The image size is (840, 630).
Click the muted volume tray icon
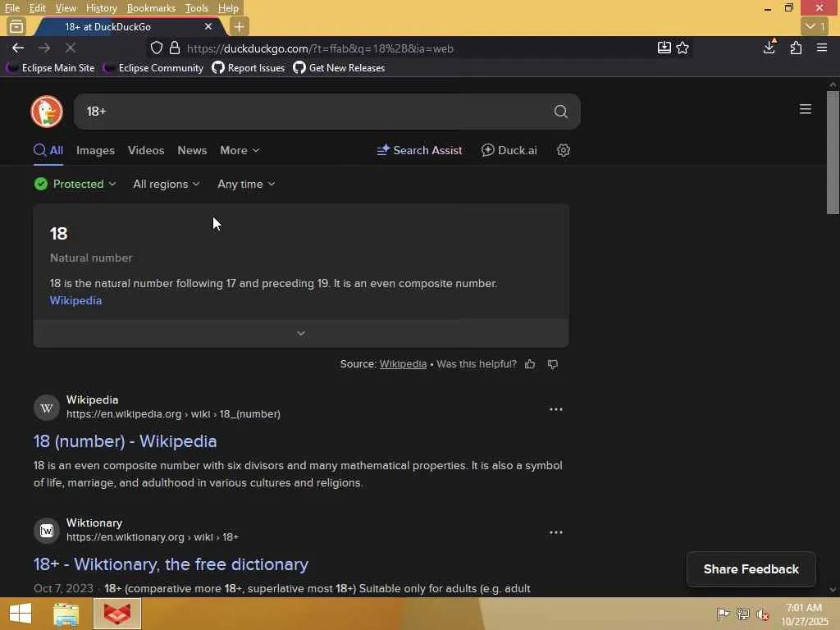(762, 614)
